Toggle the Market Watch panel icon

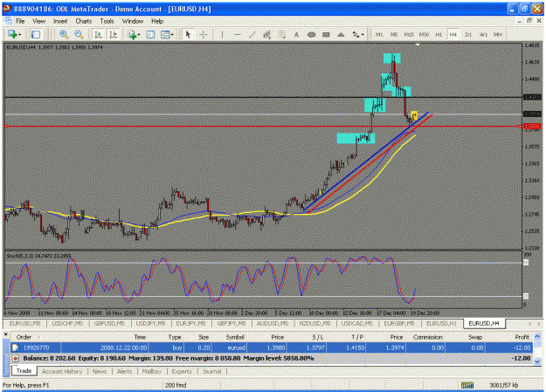(x=36, y=34)
